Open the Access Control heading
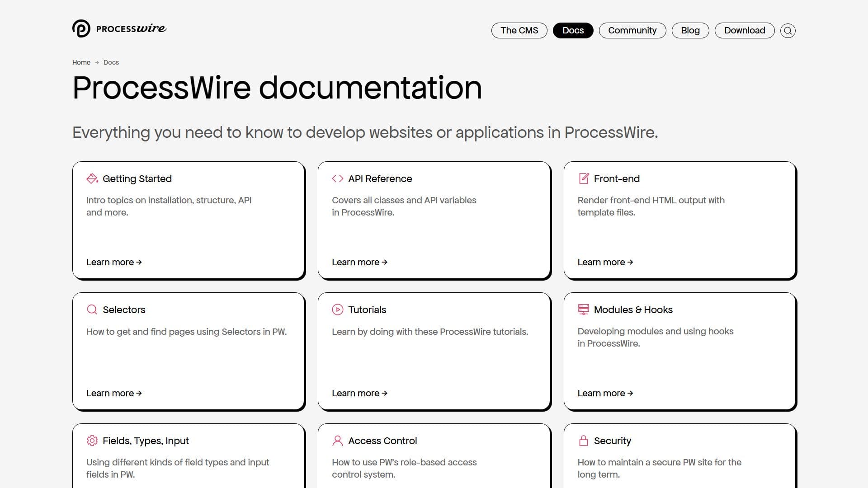This screenshot has height=488, width=868. (382, 441)
